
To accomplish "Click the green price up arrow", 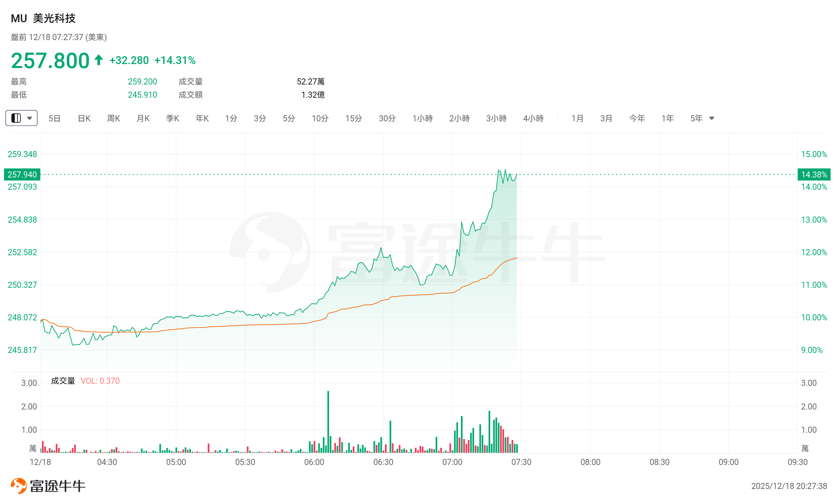I will [98, 60].
